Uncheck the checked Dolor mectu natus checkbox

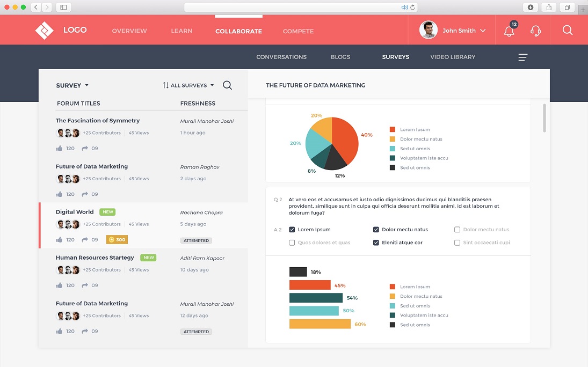tap(376, 230)
